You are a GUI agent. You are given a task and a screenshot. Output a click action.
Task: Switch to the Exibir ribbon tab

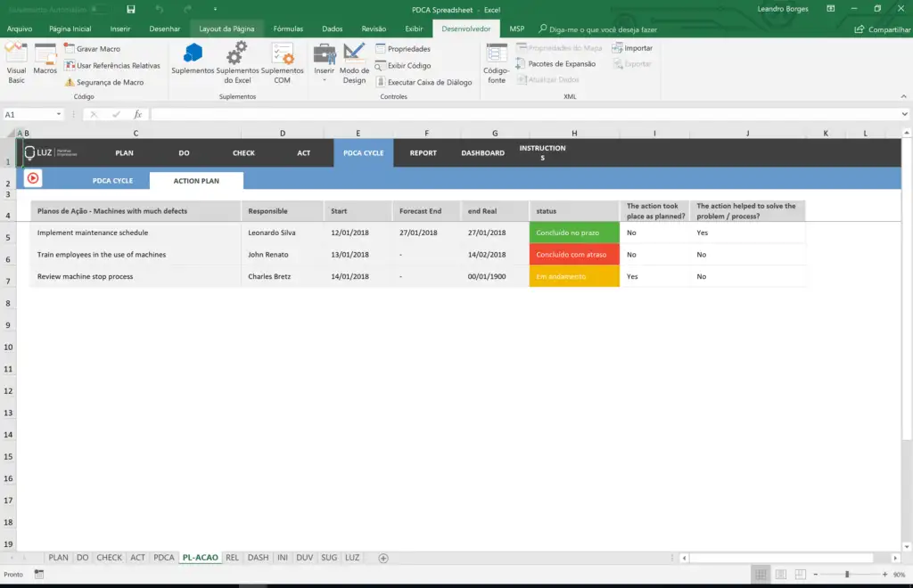click(414, 29)
